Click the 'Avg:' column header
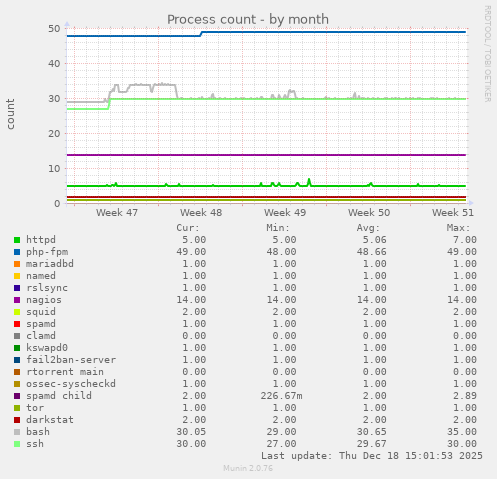This screenshot has height=479, width=497. pos(368,228)
